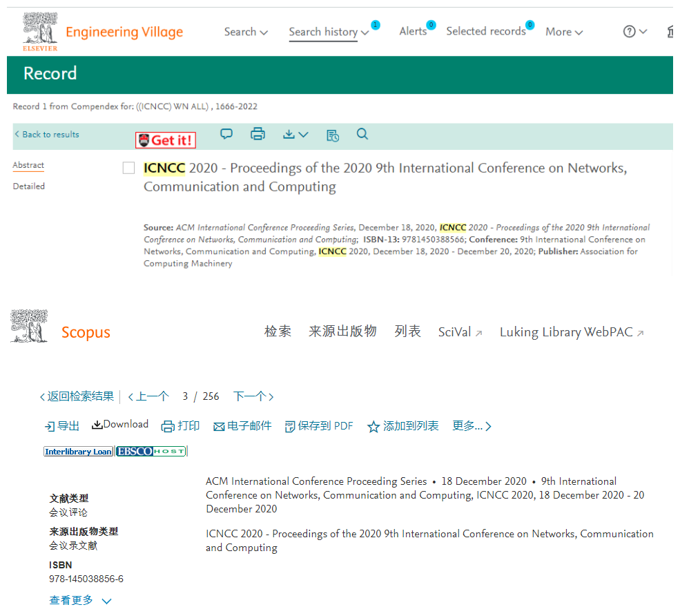Image resolution: width=680 pixels, height=616 pixels.
Task: Click the ISBN 978-145038856-6 value
Action: [86, 579]
